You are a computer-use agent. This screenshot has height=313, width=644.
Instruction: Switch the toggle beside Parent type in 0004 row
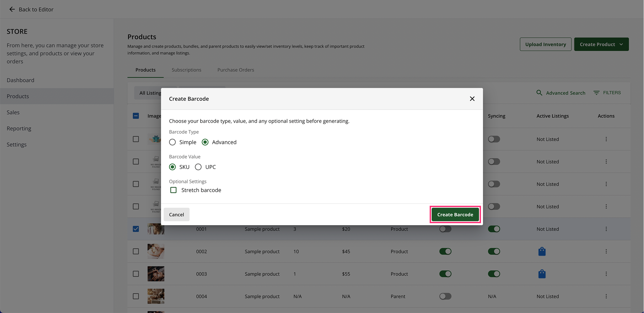click(445, 296)
